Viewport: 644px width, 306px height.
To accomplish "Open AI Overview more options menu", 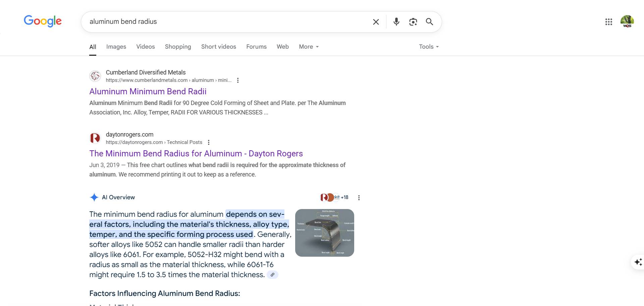I will point(359,198).
